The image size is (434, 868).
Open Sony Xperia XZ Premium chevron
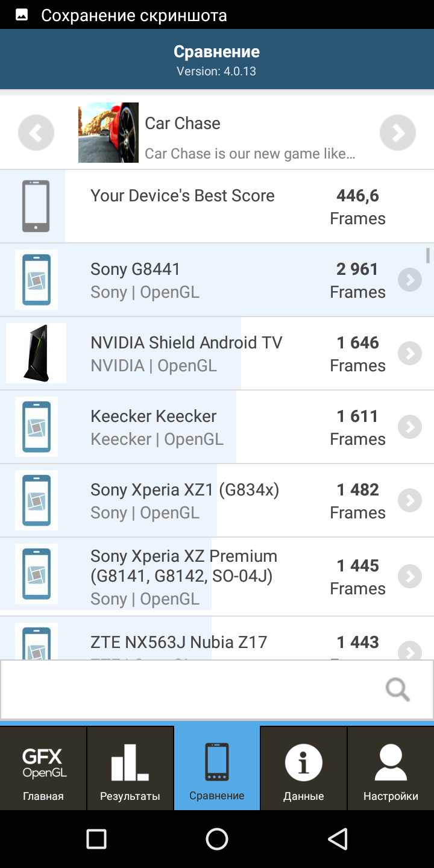point(410,576)
